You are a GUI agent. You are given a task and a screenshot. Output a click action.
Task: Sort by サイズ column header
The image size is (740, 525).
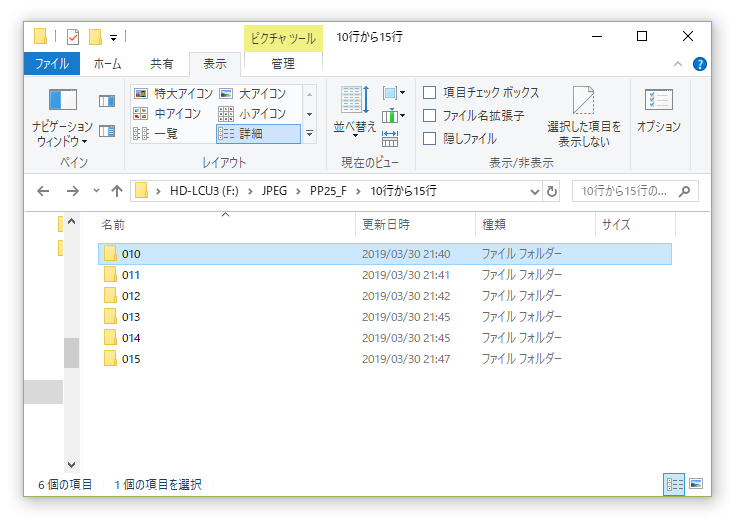(635, 225)
